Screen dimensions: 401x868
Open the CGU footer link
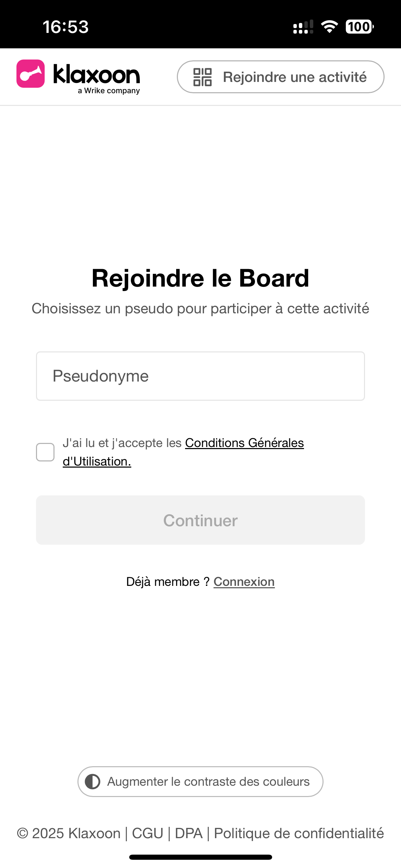point(148,833)
